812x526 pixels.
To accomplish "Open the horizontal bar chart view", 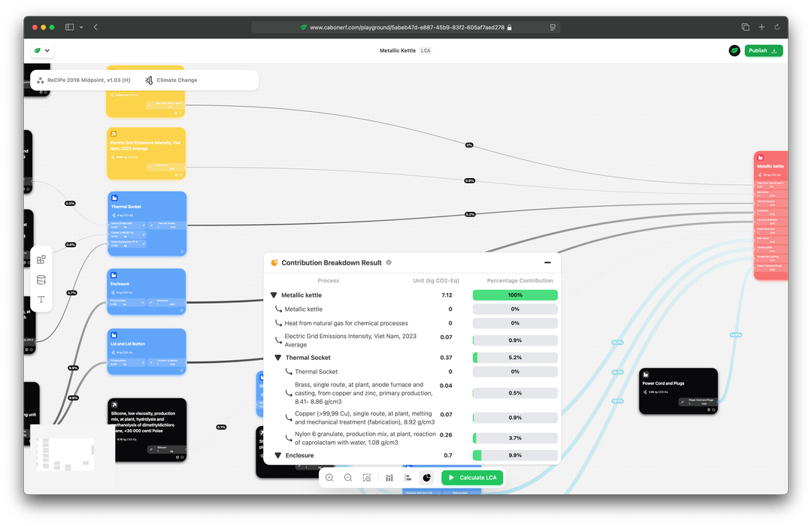I will 408,477.
